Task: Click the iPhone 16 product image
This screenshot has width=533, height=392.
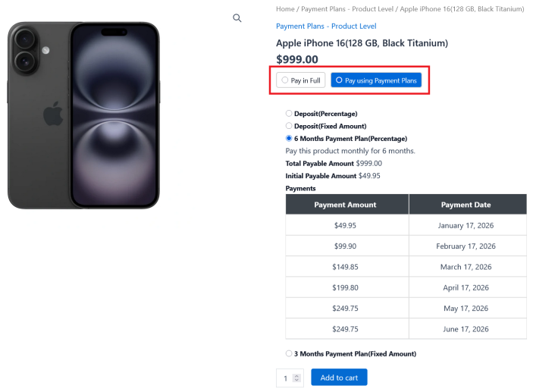Action: click(83, 115)
